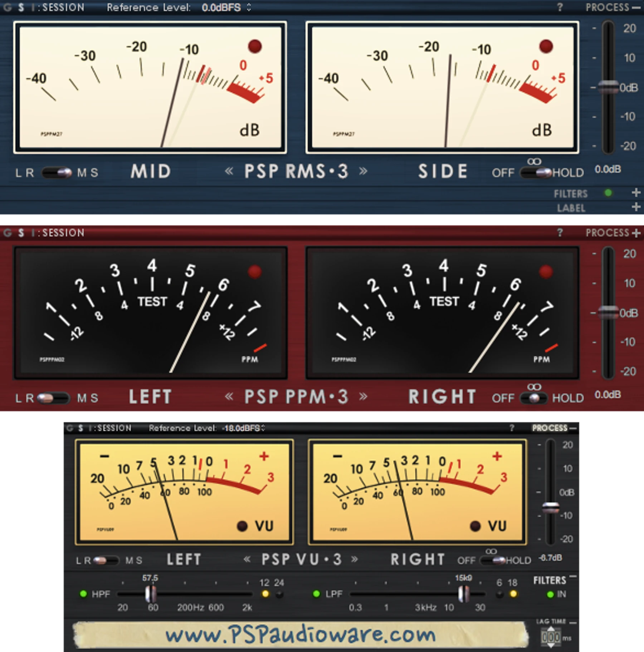
Task: Click the 0.0dB gain value in RMS-3
Action: tap(608, 169)
